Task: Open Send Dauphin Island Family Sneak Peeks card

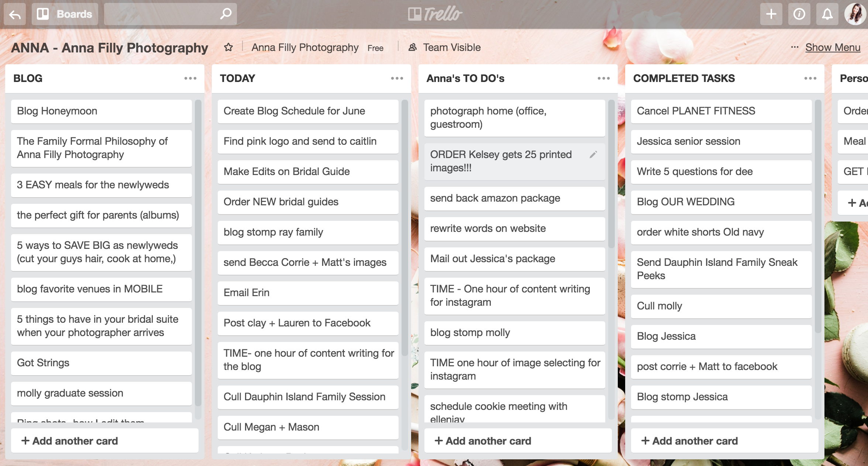Action: 721,269
